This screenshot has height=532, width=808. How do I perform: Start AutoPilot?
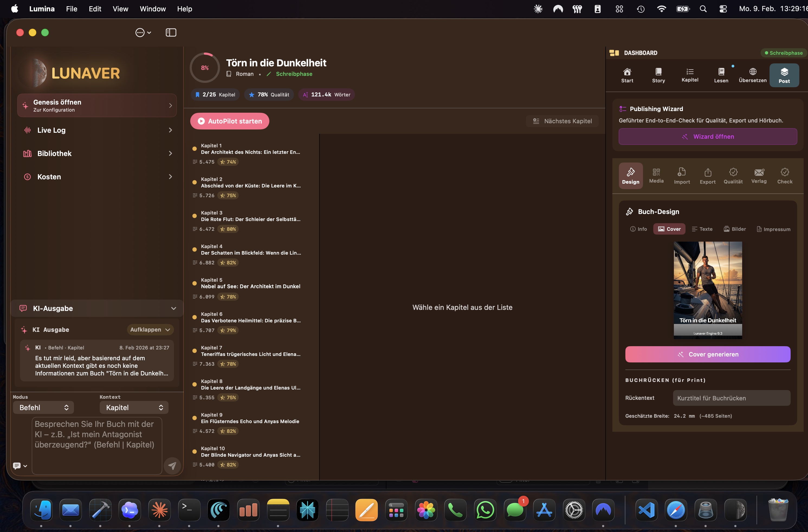click(230, 121)
